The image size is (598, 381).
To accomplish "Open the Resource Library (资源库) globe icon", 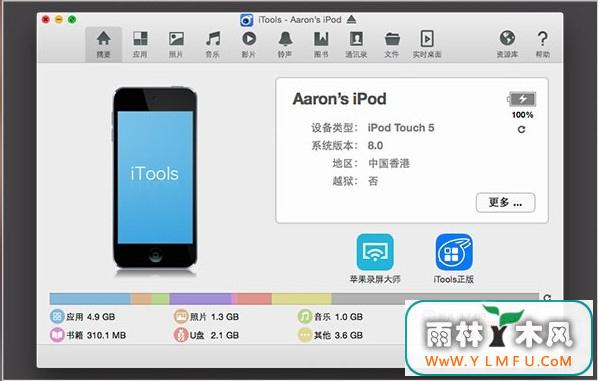I will (507, 44).
